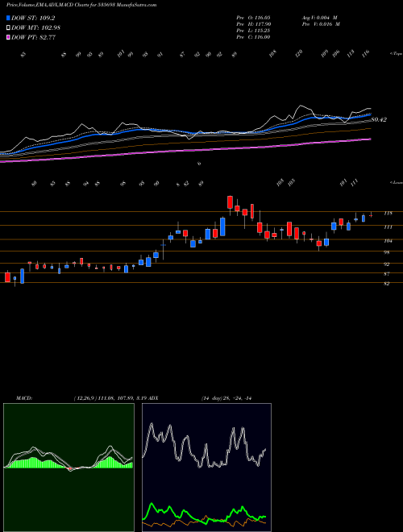Screen dimensions: 403x532
Task: Select the DOW MT: 102.98 label
Action: click(x=36, y=28)
